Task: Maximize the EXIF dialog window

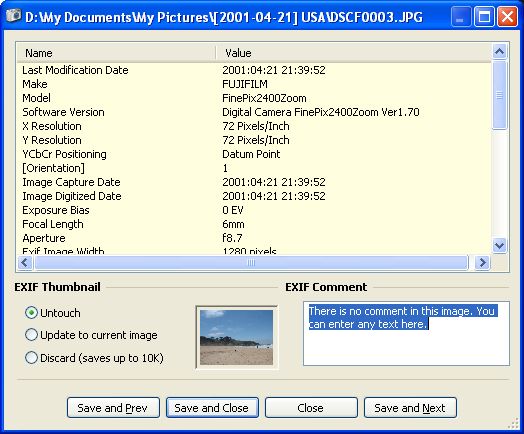Action: (484, 16)
